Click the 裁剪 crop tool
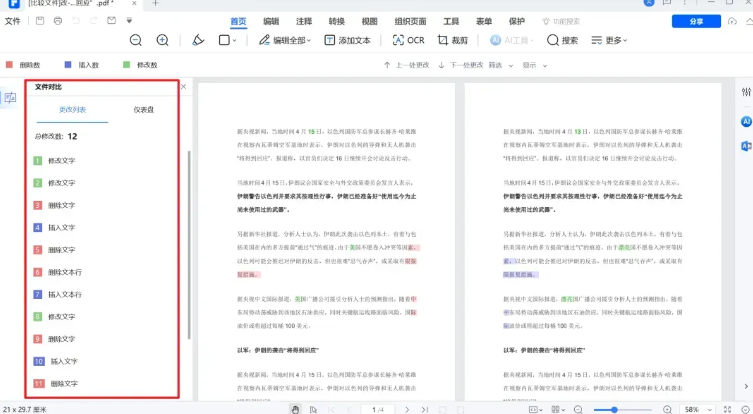Screen dimensions: 753x414 click(x=452, y=40)
